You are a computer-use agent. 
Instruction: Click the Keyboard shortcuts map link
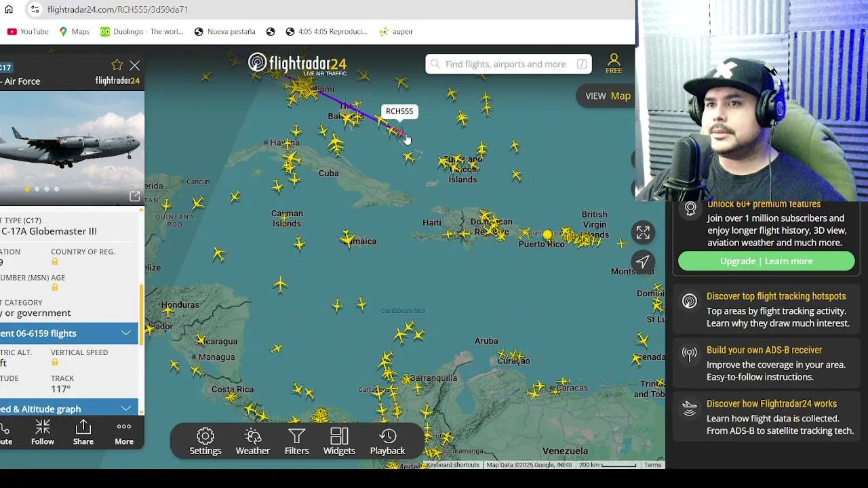[x=452, y=465]
